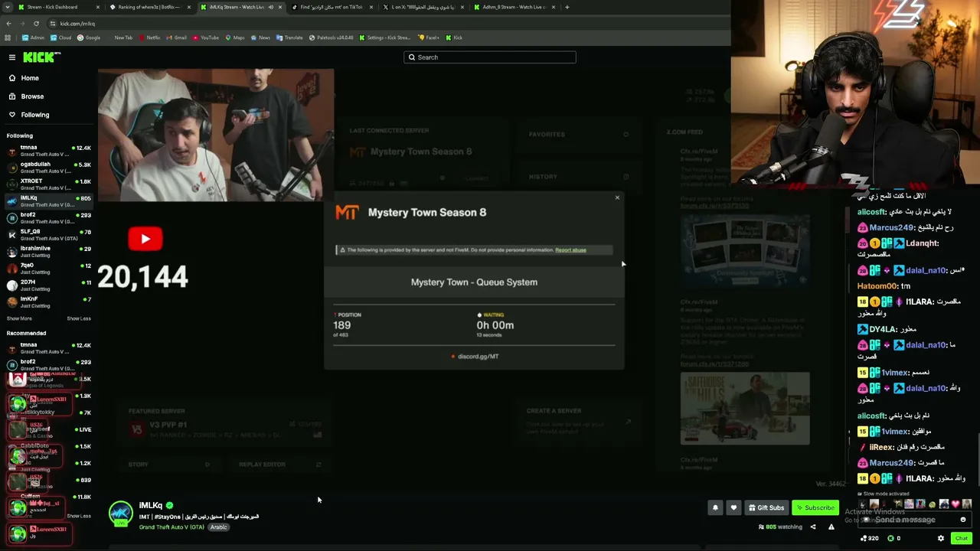Open tmnaa channel in Recommended list
The height and width of the screenshot is (551, 980).
(49, 348)
